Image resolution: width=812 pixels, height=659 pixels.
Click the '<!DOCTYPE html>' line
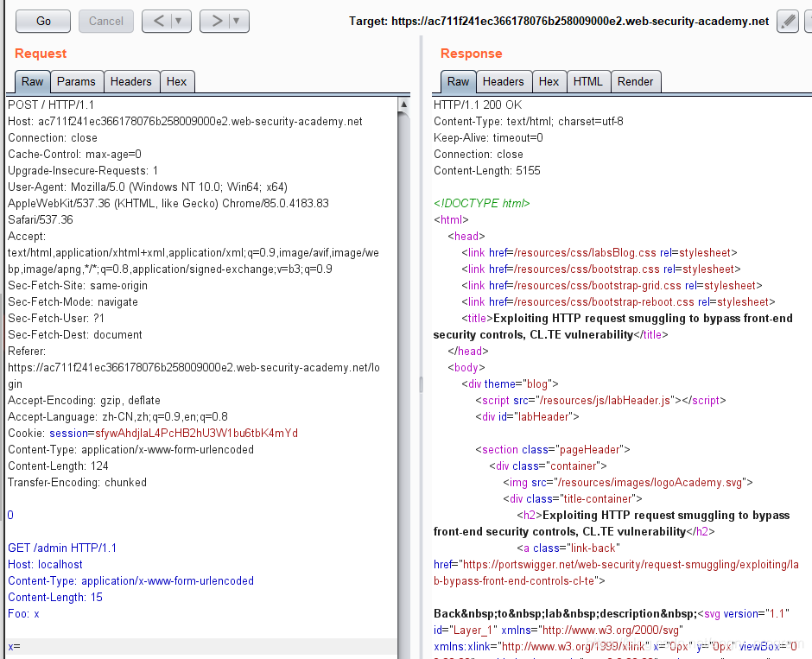(482, 203)
